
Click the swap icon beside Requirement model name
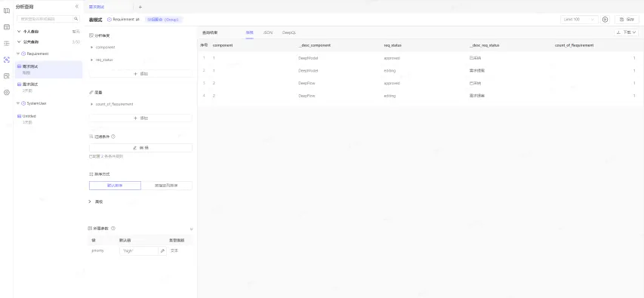137,20
